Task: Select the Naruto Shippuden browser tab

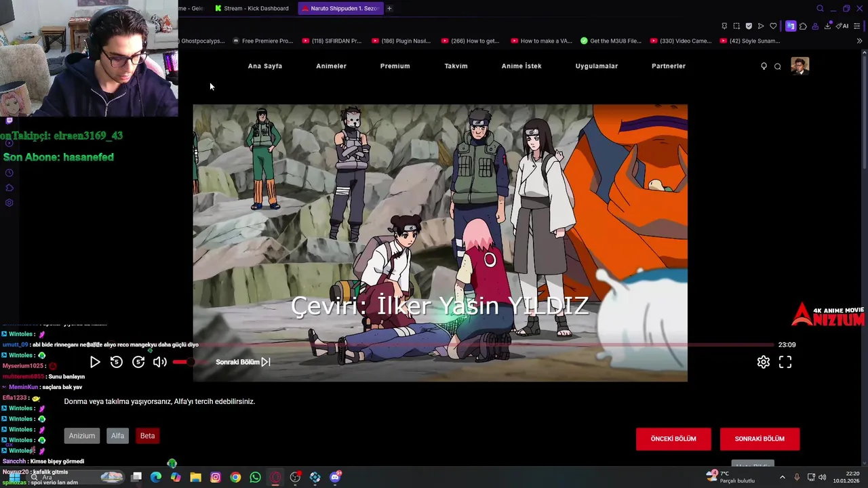Action: pyautogui.click(x=340, y=8)
